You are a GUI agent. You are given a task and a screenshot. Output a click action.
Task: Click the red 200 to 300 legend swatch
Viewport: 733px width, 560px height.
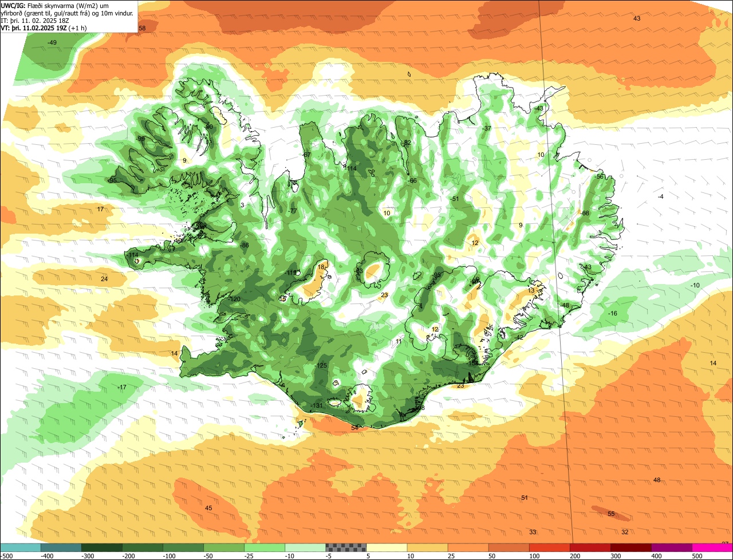(590, 547)
